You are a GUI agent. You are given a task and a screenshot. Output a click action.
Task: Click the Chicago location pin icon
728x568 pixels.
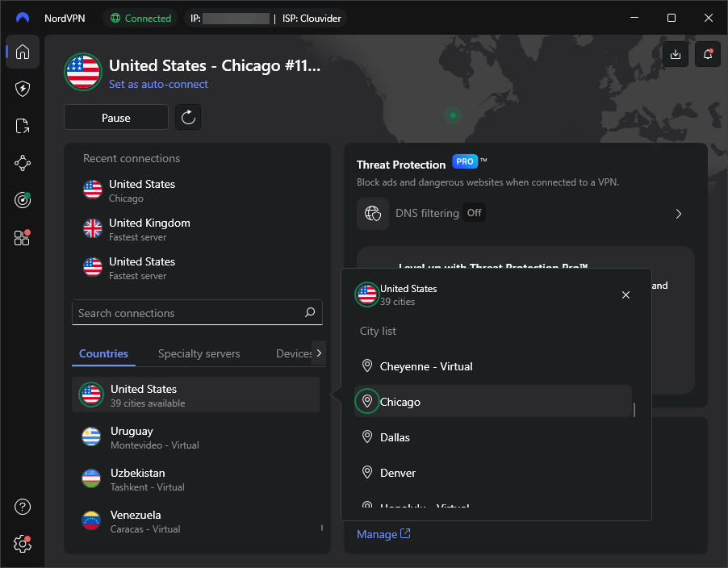(367, 401)
